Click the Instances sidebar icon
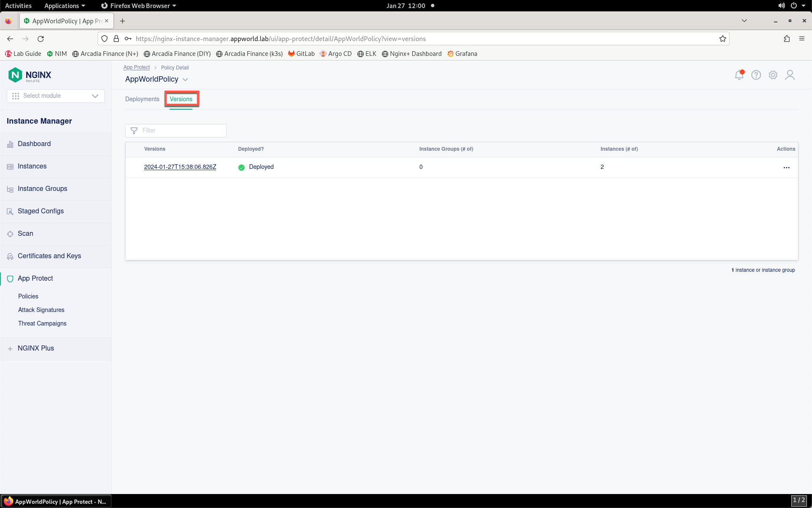This screenshot has width=812, height=508. tap(10, 167)
